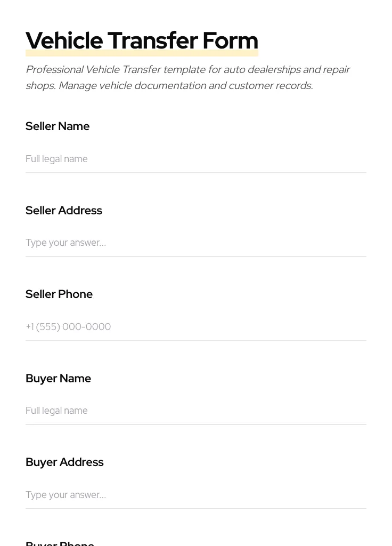Screen dimensions: 392x546
Task: Click the Vehicle Transfer Form heading
Action: pos(142,41)
